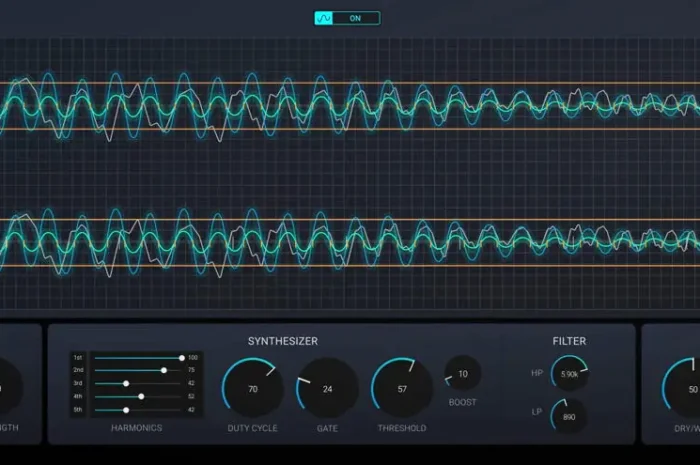Adjust the 3rd harmonic slider handle

coord(126,383)
